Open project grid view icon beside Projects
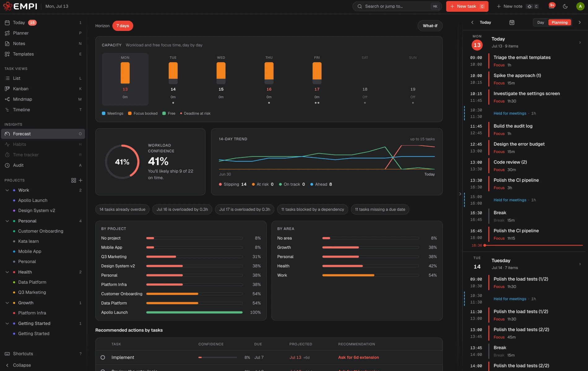This screenshot has height=371, width=588. pos(74,180)
